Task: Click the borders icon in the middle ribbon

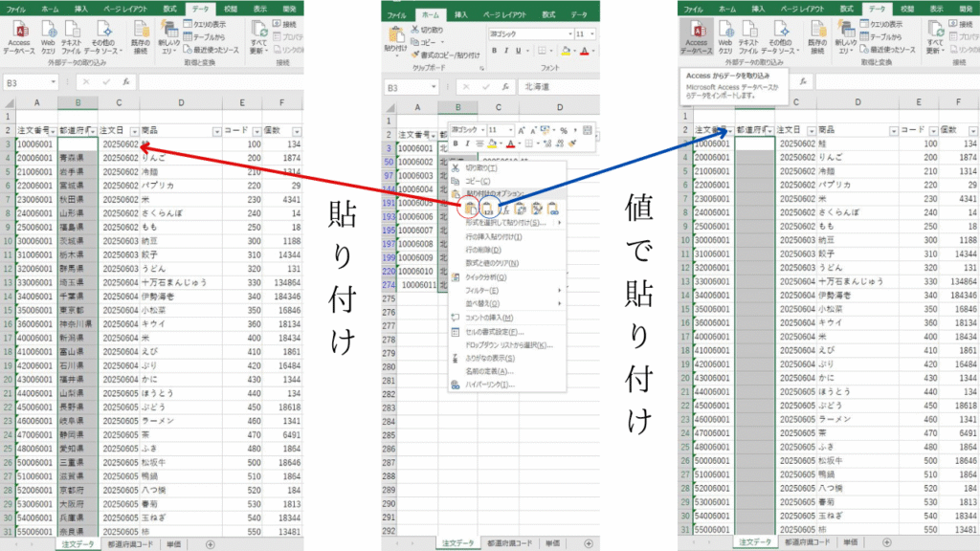Action: (x=543, y=51)
